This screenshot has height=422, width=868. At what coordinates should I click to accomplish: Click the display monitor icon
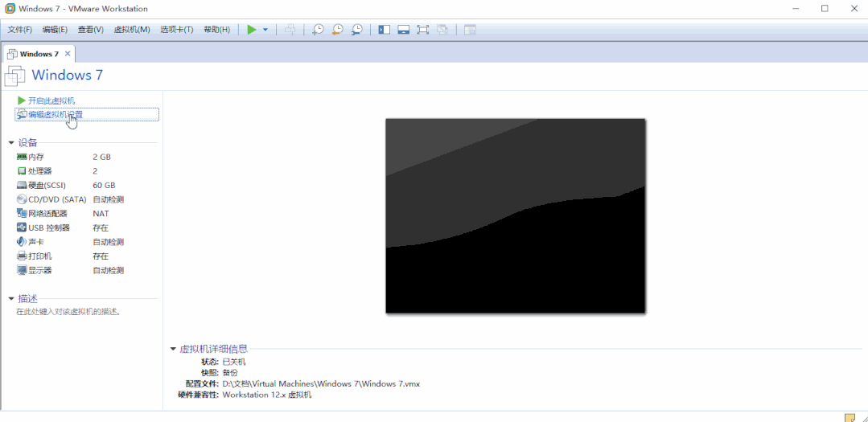(x=23, y=270)
